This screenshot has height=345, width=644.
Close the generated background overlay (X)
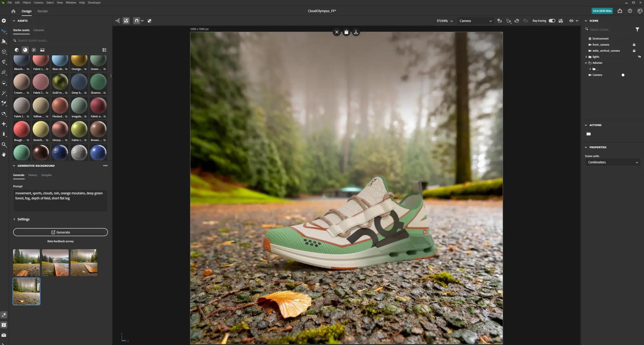(x=336, y=32)
